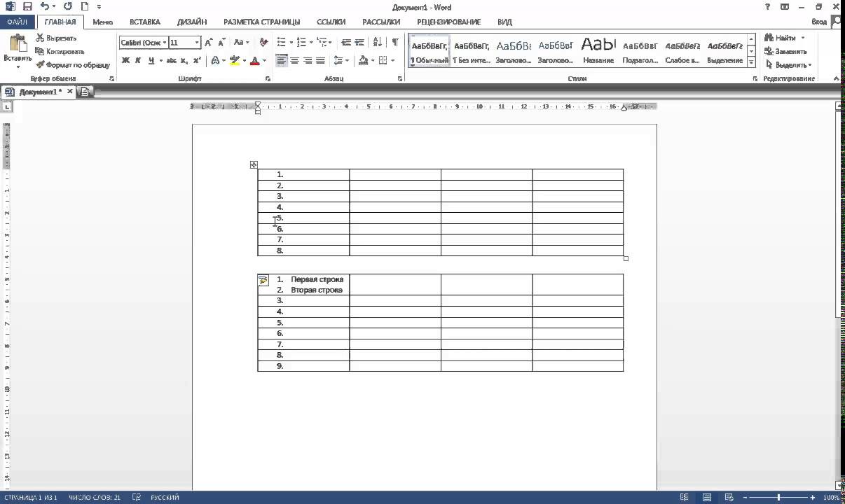Open Calibri font name dropdown
Viewport: 845px width, 504px height.
165,42
